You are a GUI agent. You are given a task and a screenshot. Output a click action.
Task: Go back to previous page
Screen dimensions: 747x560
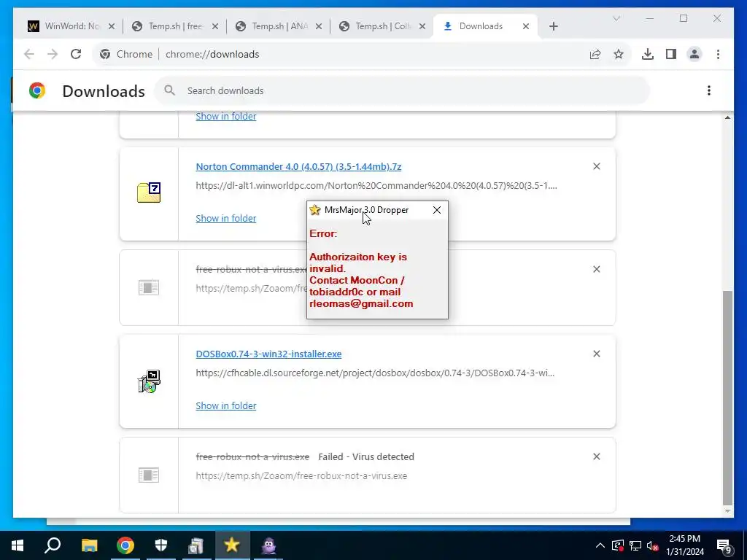tap(29, 54)
